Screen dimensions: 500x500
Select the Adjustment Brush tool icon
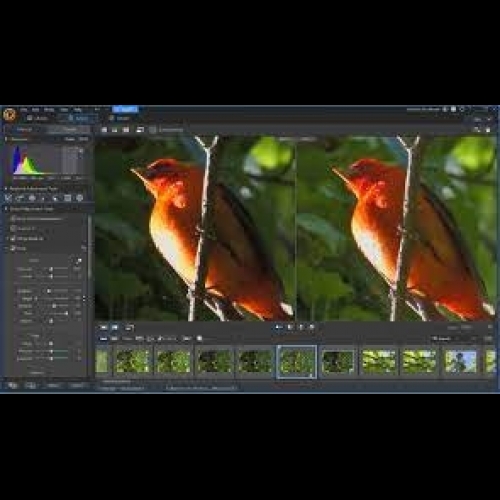(x=43, y=198)
